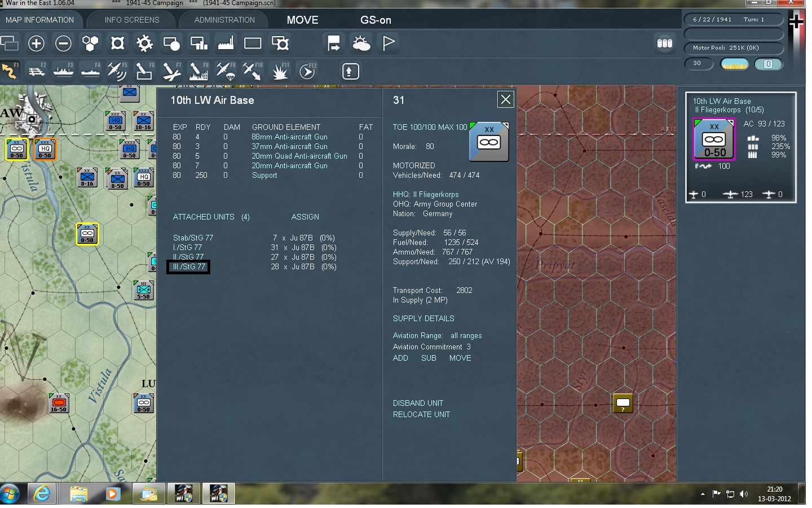This screenshot has height=508, width=812.
Task: Select the 5-50 unit counter on map
Action: click(x=144, y=290)
